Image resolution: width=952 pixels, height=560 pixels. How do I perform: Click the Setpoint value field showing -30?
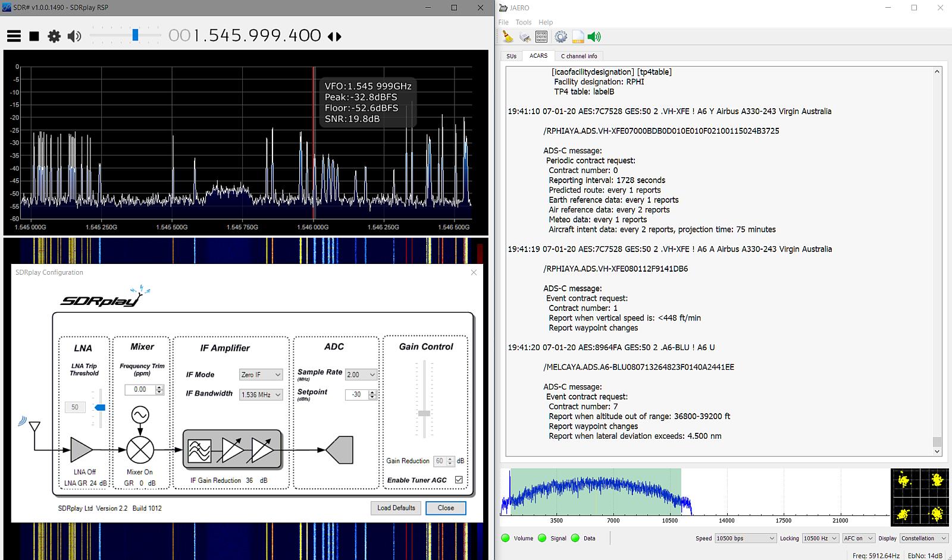[356, 394]
